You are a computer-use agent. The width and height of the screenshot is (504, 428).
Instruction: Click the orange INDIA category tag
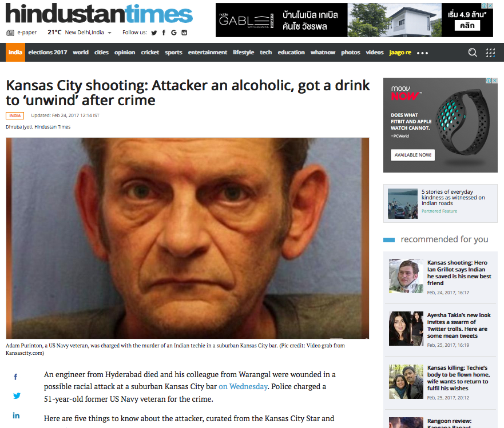tap(15, 115)
